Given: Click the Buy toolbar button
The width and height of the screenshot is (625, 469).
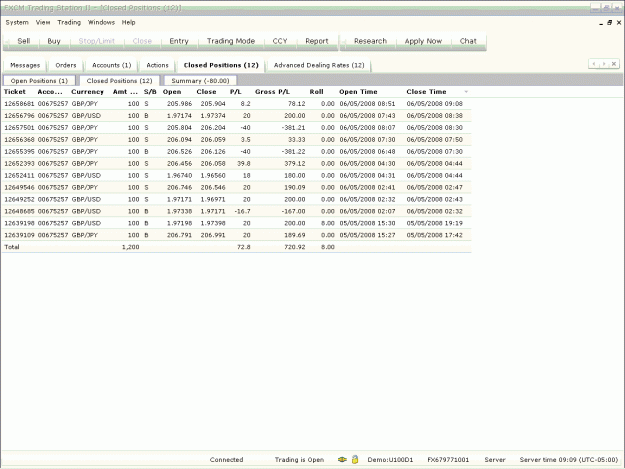Looking at the screenshot, I should coord(54,41).
